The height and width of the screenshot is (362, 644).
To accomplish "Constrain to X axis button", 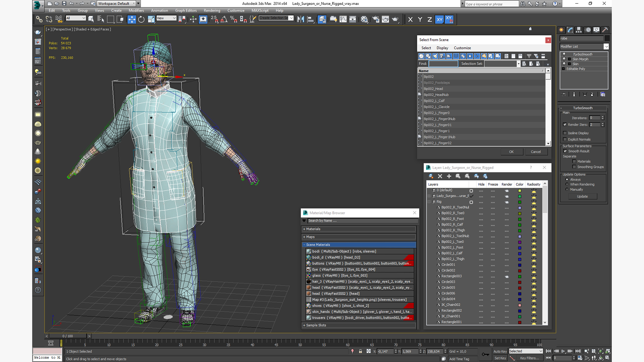I will click(x=410, y=19).
